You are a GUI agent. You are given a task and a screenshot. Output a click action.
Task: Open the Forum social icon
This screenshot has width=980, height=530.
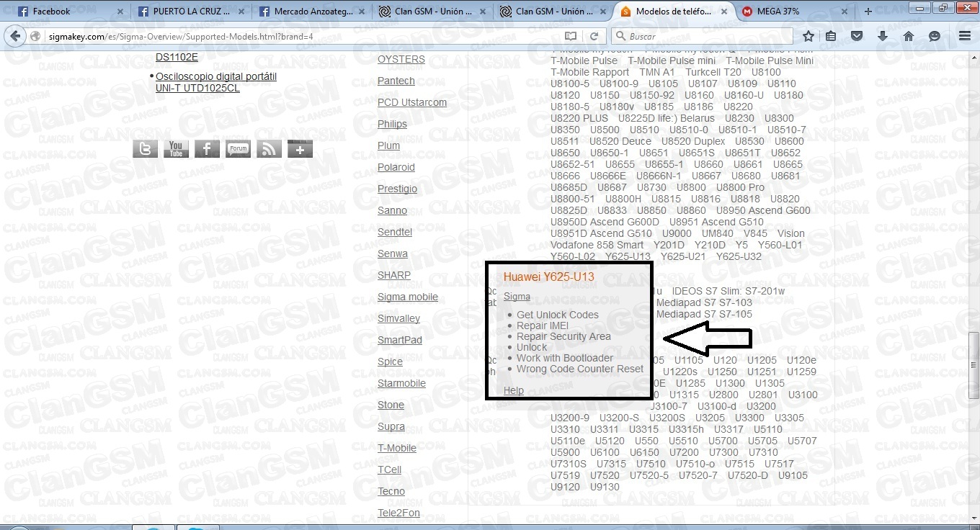(x=238, y=148)
